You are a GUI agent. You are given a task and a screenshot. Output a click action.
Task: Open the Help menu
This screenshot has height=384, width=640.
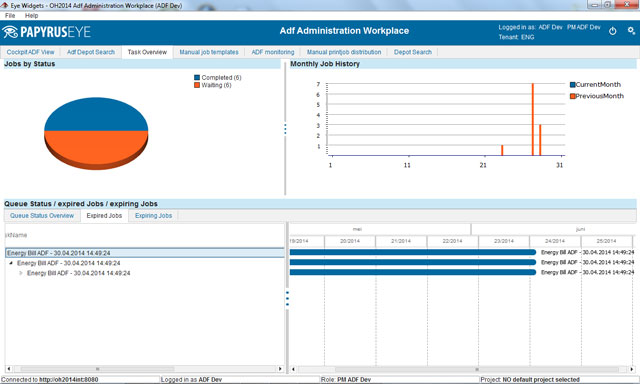point(31,16)
